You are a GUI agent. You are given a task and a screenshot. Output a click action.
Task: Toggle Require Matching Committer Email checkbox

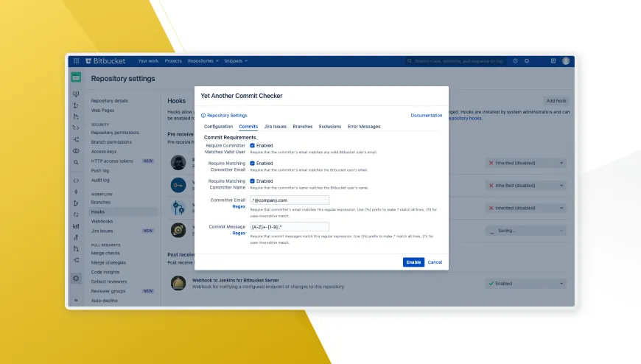[x=253, y=164]
